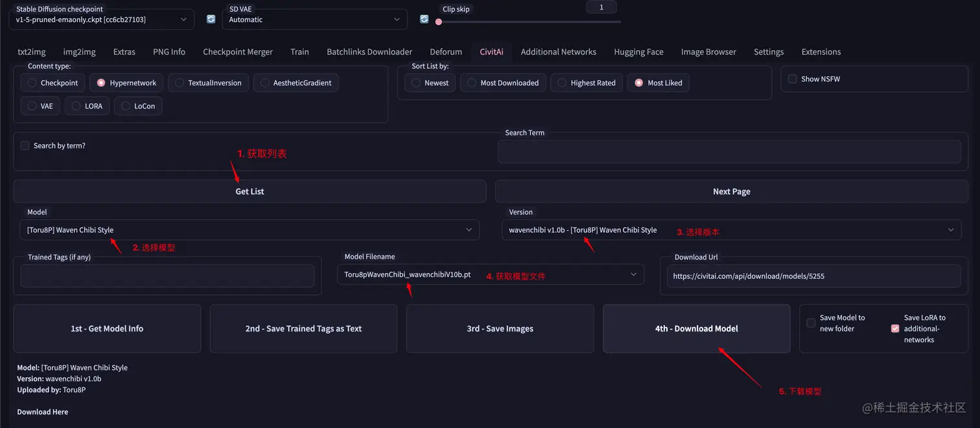Click the Clip skip number field

(601, 8)
